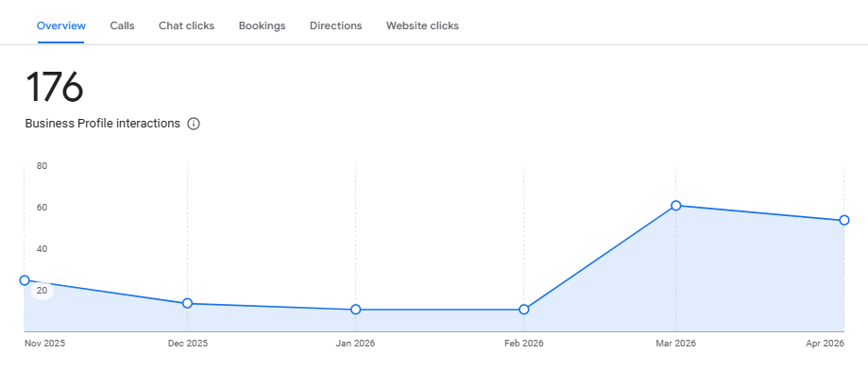Select the Mar 2026 peak data point

pos(675,206)
